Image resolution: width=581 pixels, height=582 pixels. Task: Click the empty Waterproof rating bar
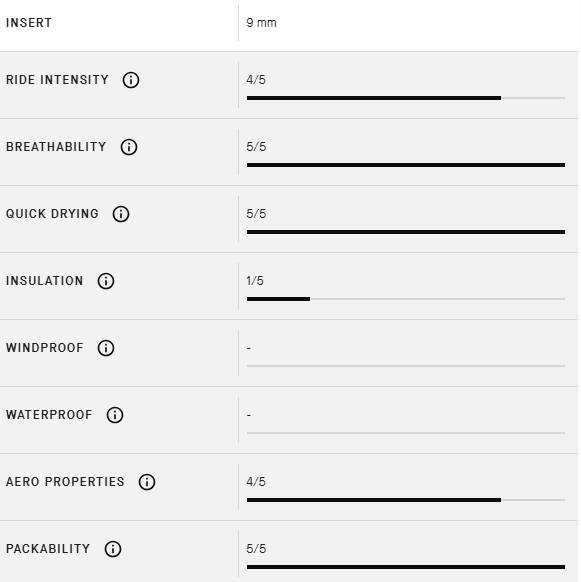pos(406,433)
